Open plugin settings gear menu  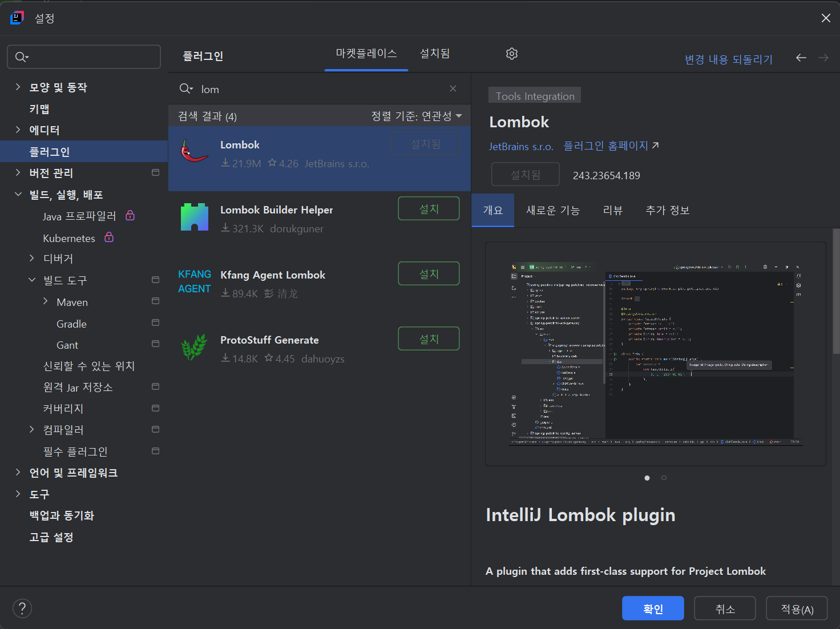pyautogui.click(x=512, y=54)
